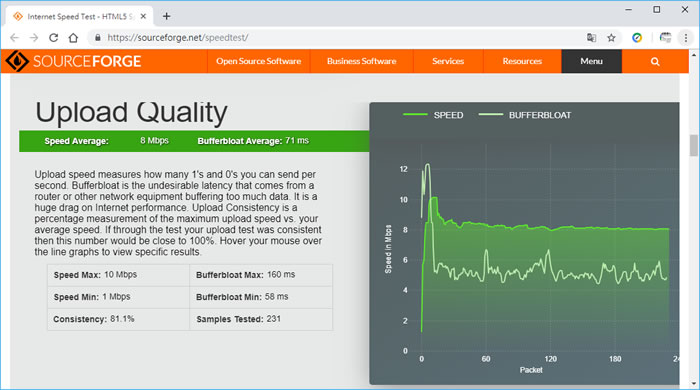The height and width of the screenshot is (390, 700).
Task: Click the colorful circular extension icon
Action: pos(637,38)
